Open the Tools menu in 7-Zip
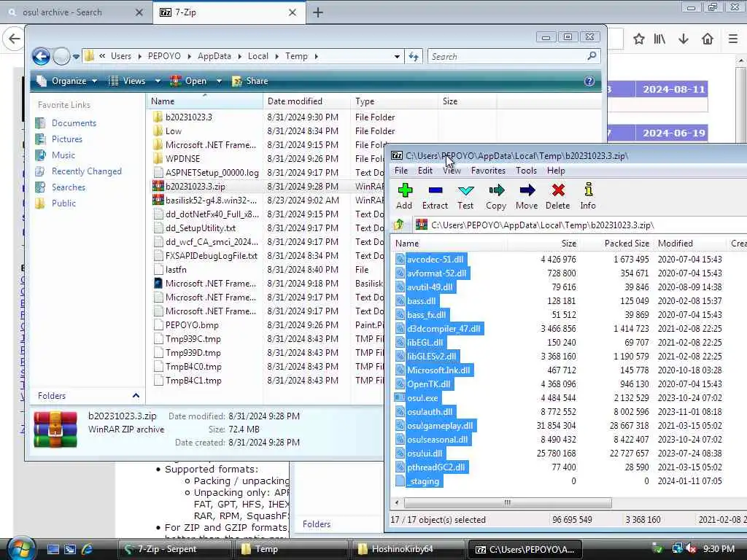 click(526, 171)
